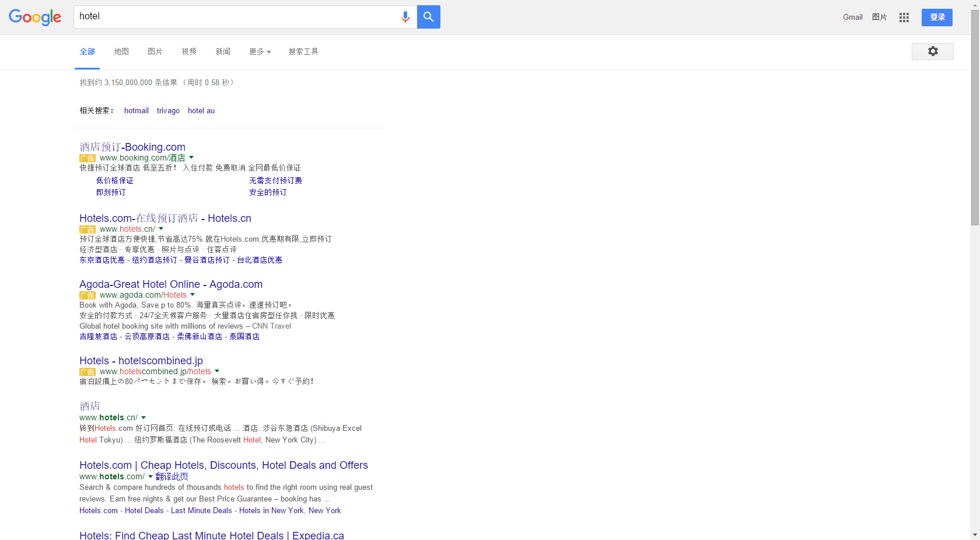This screenshot has height=540, width=980.
Task: Click the 登录 sign-in button
Action: (937, 18)
